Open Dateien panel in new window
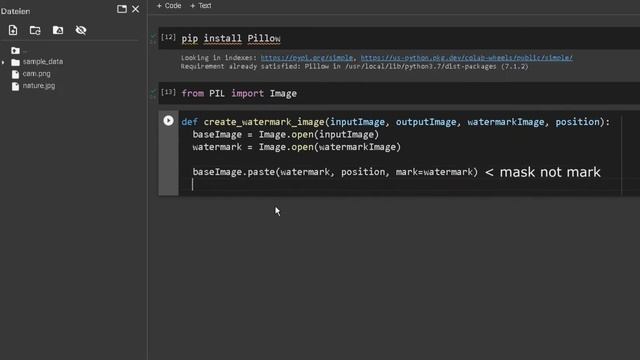Image resolution: width=640 pixels, height=360 pixels. (122, 9)
